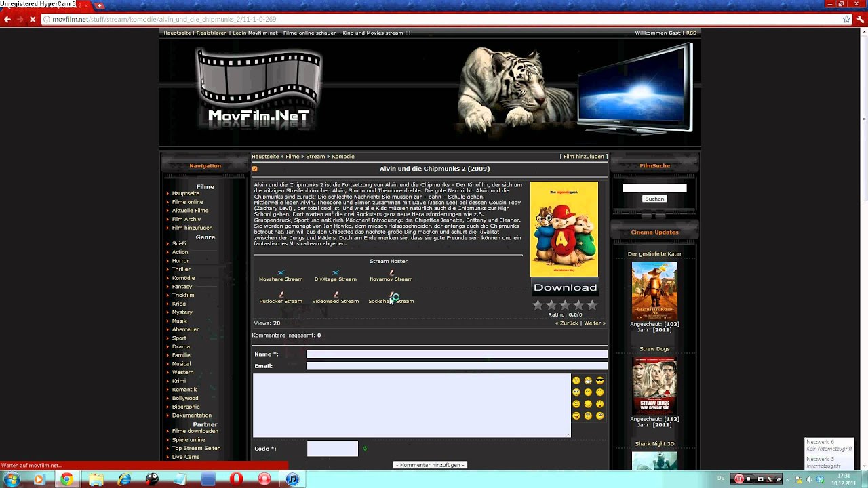
Task: Open the Novamov Stream hoster icon
Action: point(391,272)
